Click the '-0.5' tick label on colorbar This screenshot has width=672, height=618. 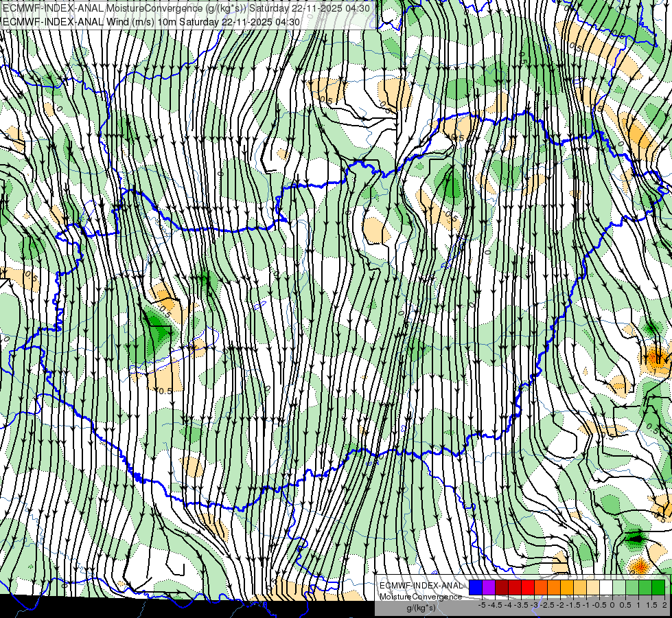tap(599, 605)
